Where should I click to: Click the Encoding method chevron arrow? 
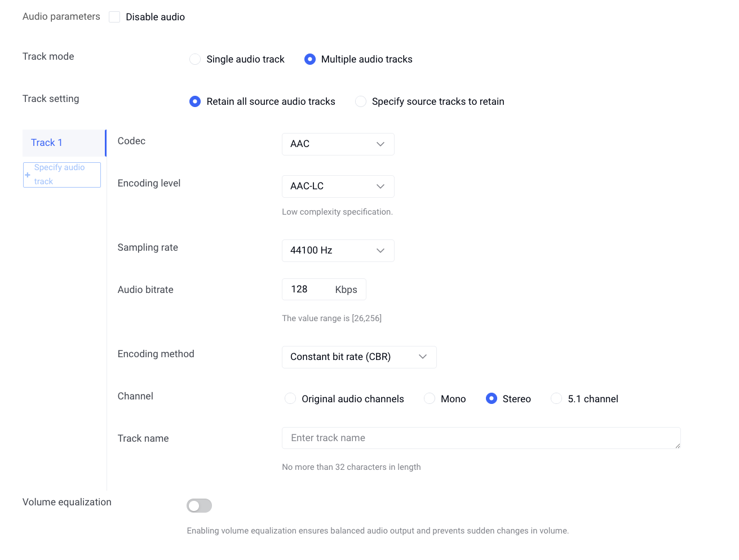pos(423,357)
